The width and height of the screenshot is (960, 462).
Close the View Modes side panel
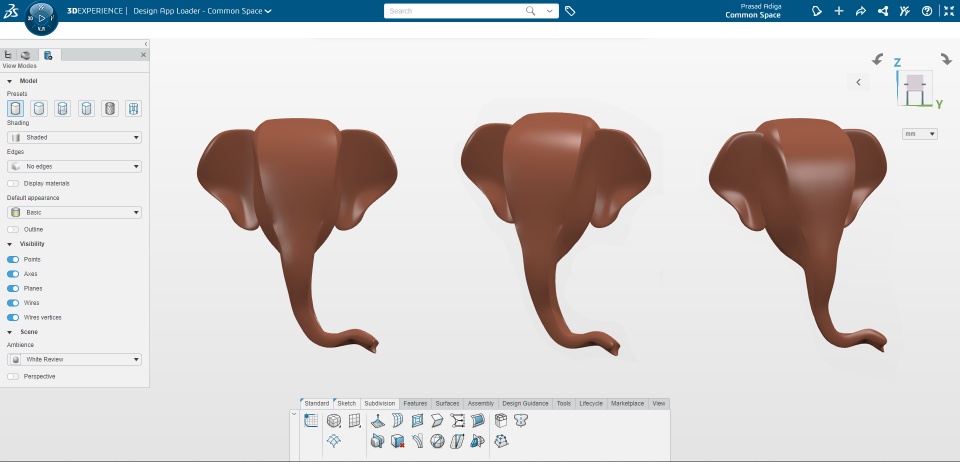143,55
